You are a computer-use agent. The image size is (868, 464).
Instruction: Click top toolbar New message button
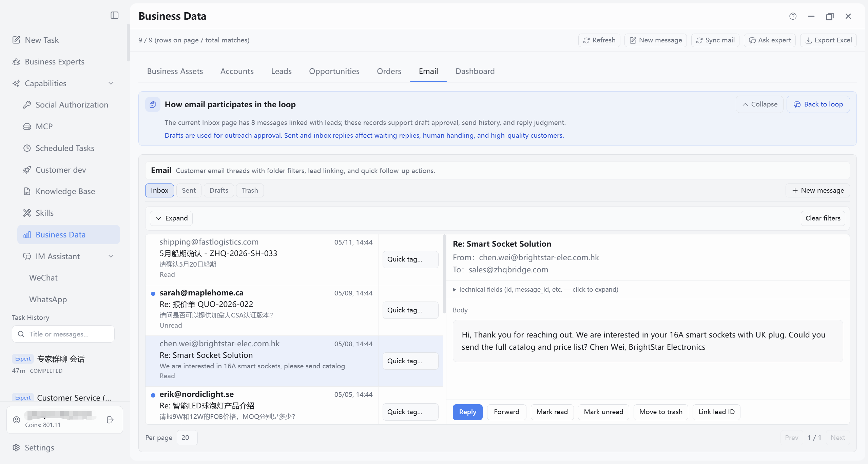point(655,40)
